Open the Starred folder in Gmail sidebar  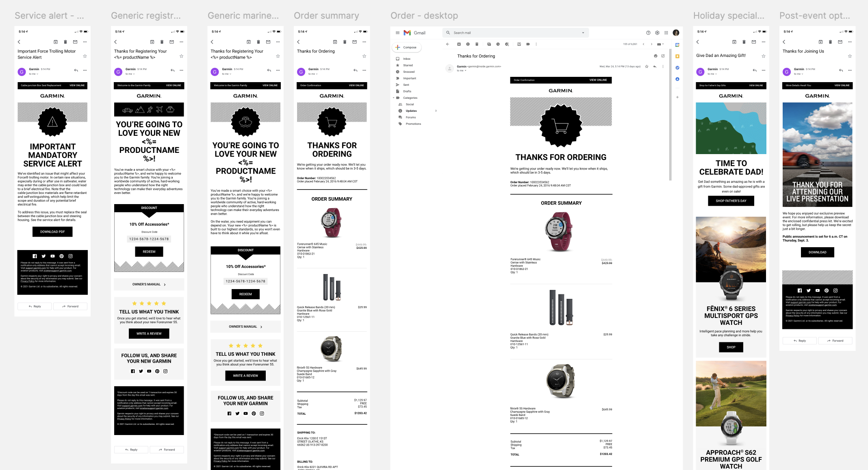pos(408,65)
